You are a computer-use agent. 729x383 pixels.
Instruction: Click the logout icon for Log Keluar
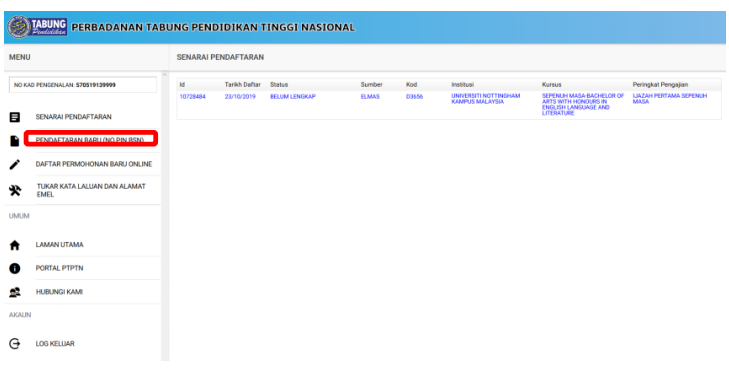point(15,343)
